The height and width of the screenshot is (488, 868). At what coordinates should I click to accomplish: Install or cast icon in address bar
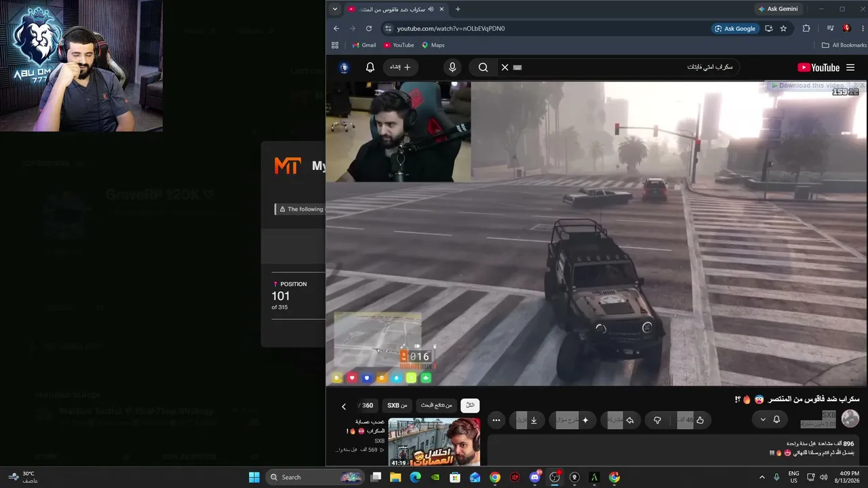pos(769,28)
